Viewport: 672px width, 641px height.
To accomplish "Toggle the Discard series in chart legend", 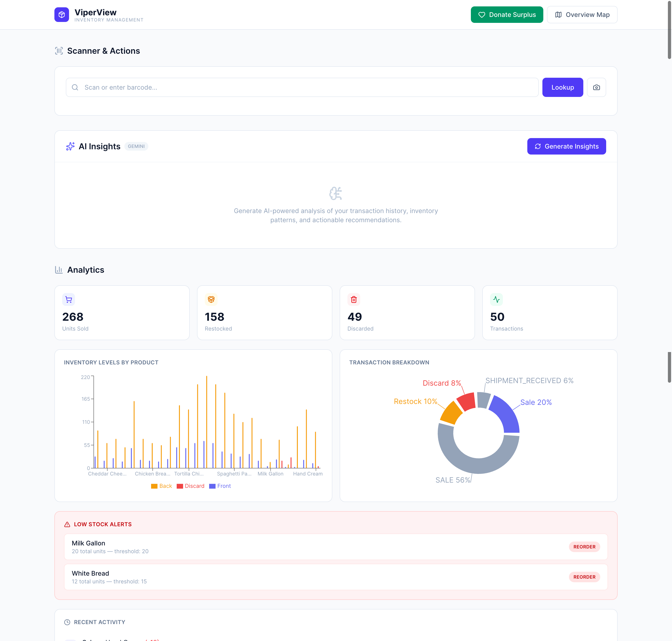I will pyautogui.click(x=191, y=486).
